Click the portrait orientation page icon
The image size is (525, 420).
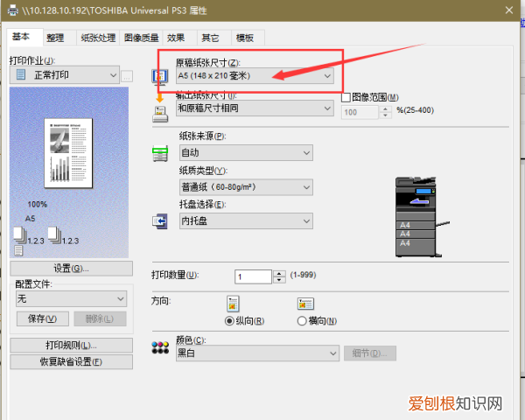[x=233, y=304]
